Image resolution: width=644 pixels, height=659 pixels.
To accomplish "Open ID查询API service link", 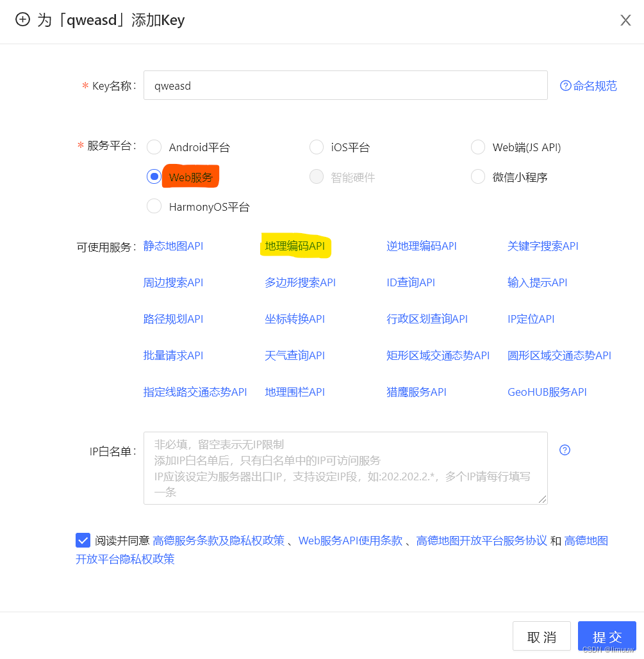I will pyautogui.click(x=411, y=282).
